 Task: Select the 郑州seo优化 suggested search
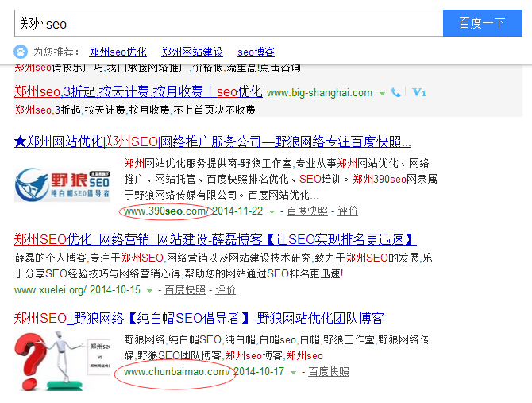pyautogui.click(x=118, y=52)
